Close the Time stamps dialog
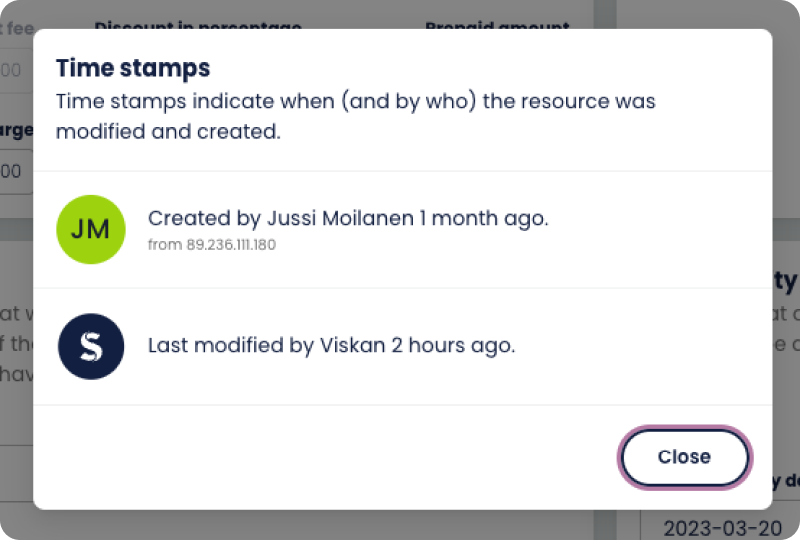This screenshot has width=800, height=540. [684, 457]
